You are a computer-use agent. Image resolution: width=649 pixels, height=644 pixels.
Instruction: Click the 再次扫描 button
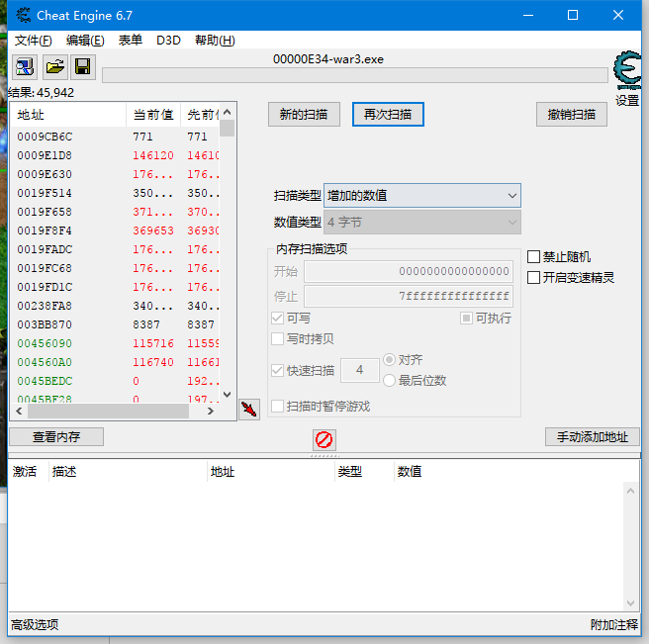[388, 114]
